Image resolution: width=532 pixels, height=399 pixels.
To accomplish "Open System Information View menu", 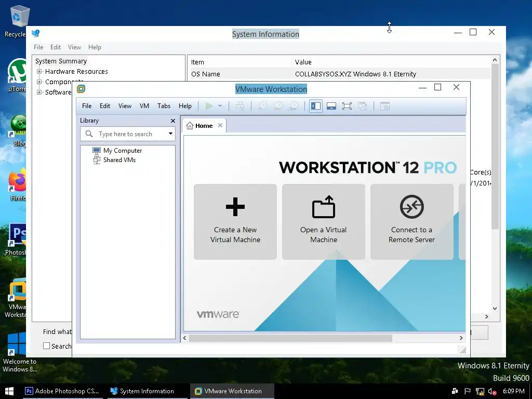I will click(x=74, y=47).
